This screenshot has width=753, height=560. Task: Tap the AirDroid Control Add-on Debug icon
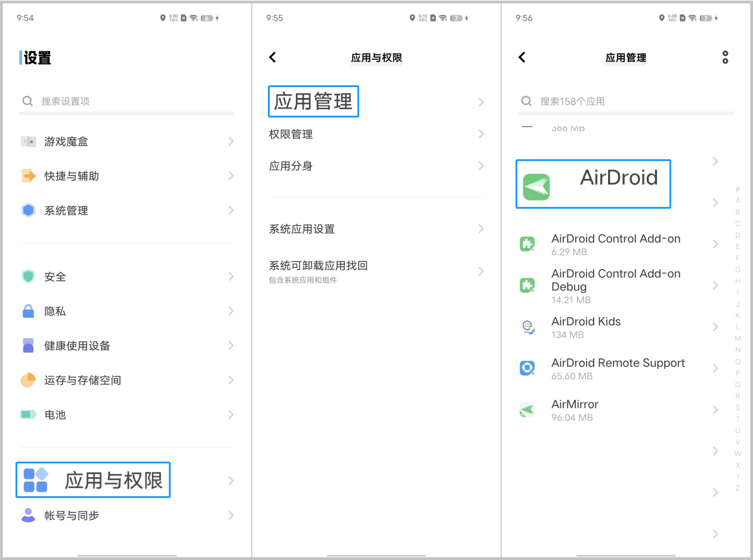[527, 285]
